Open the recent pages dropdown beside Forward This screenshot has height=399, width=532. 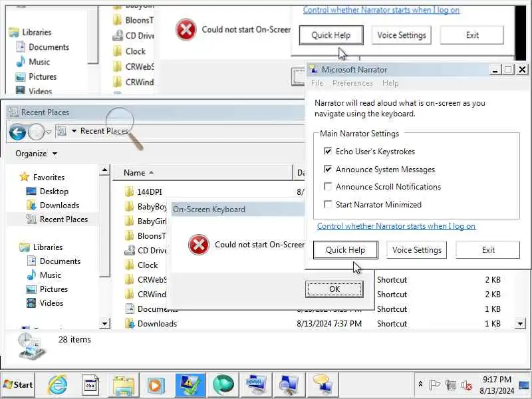coord(49,132)
